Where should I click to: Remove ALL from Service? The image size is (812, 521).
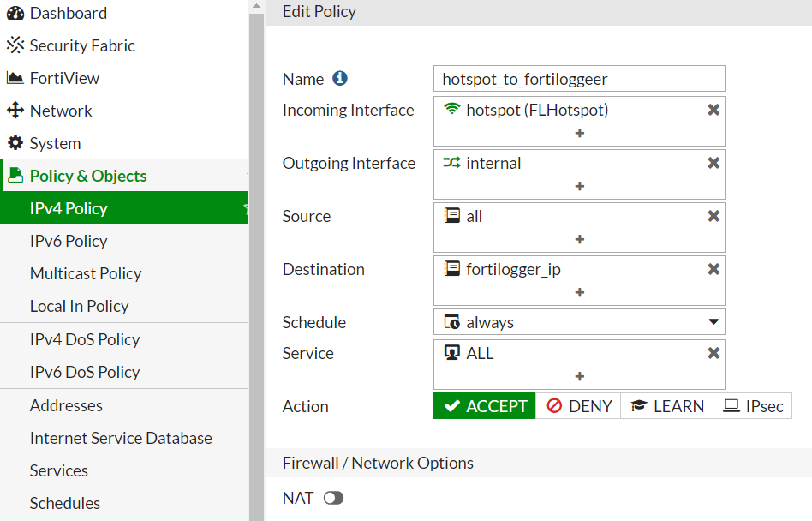coord(713,353)
